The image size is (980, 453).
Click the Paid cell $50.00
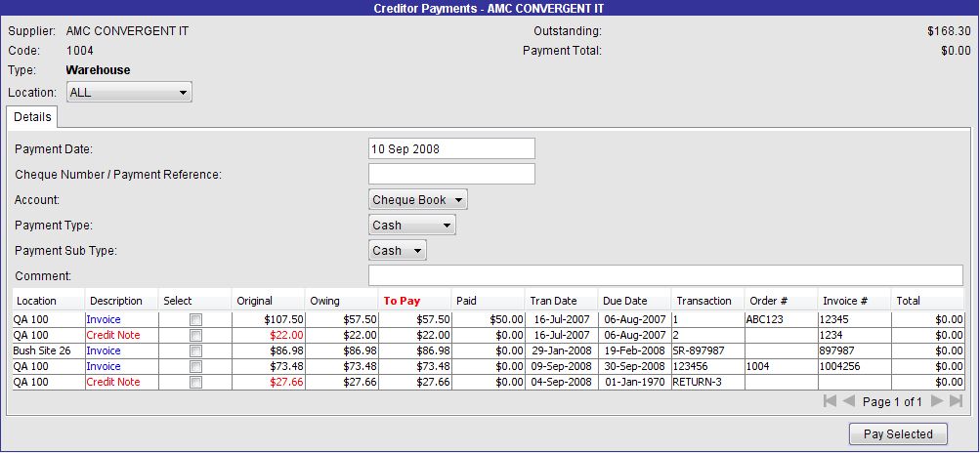pyautogui.click(x=489, y=319)
